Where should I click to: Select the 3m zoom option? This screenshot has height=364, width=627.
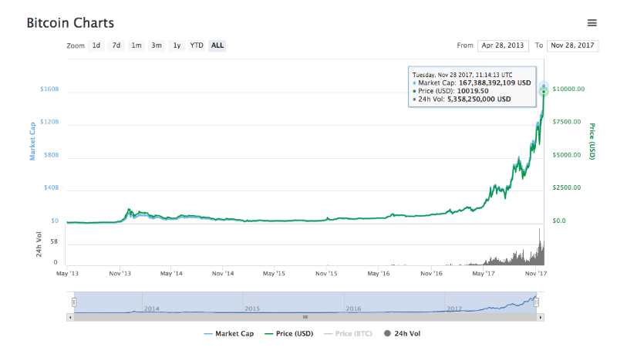pyautogui.click(x=157, y=45)
